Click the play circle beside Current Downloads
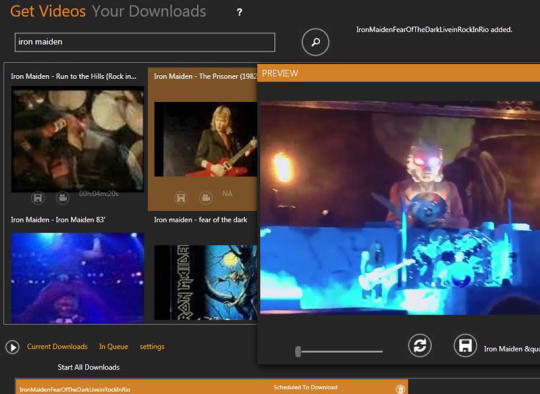Image resolution: width=540 pixels, height=394 pixels. tap(12, 347)
